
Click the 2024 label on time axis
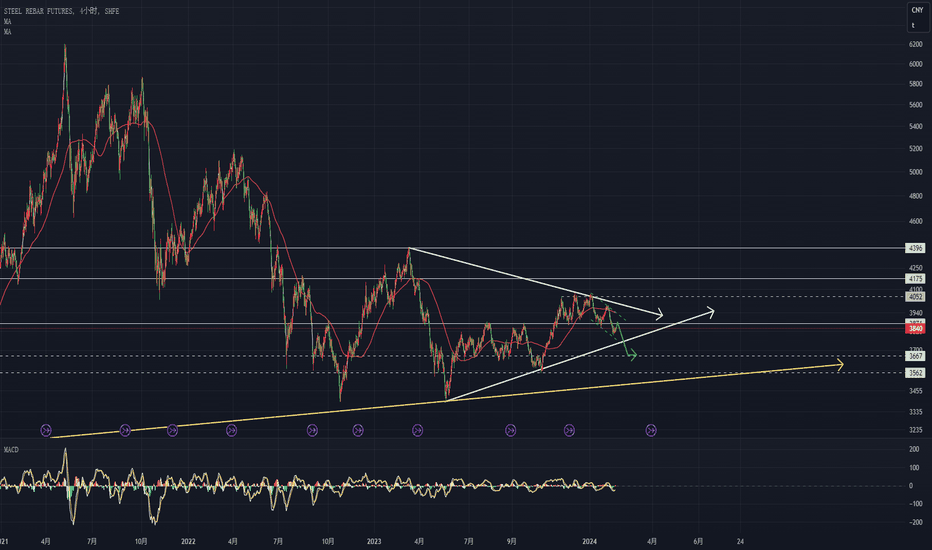[590, 542]
